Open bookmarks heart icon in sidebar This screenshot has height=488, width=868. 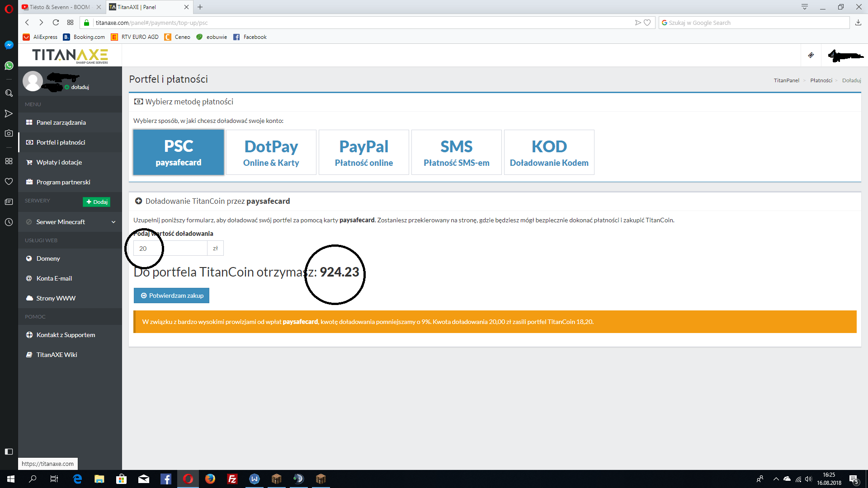point(9,181)
